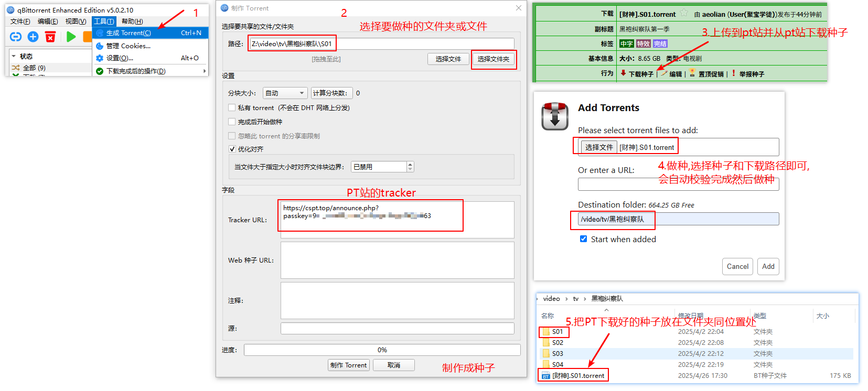Click the shuffle icon next to 全部 (9)

(x=16, y=68)
